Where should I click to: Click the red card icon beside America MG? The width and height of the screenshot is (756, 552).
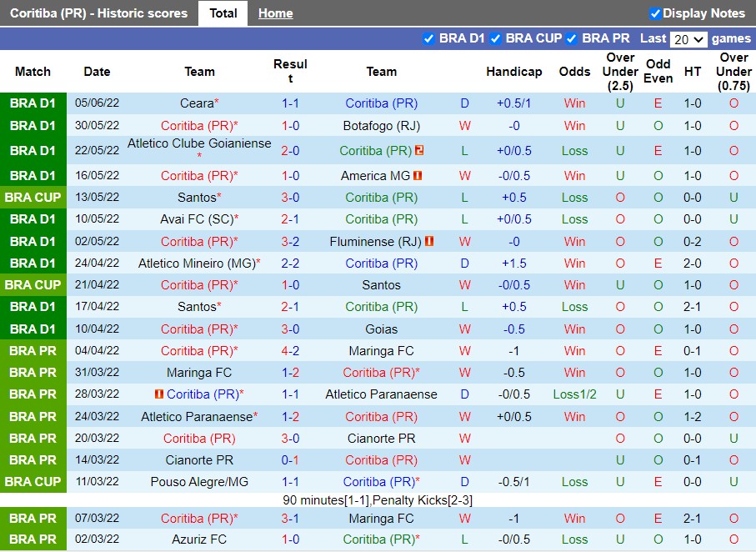[418, 176]
